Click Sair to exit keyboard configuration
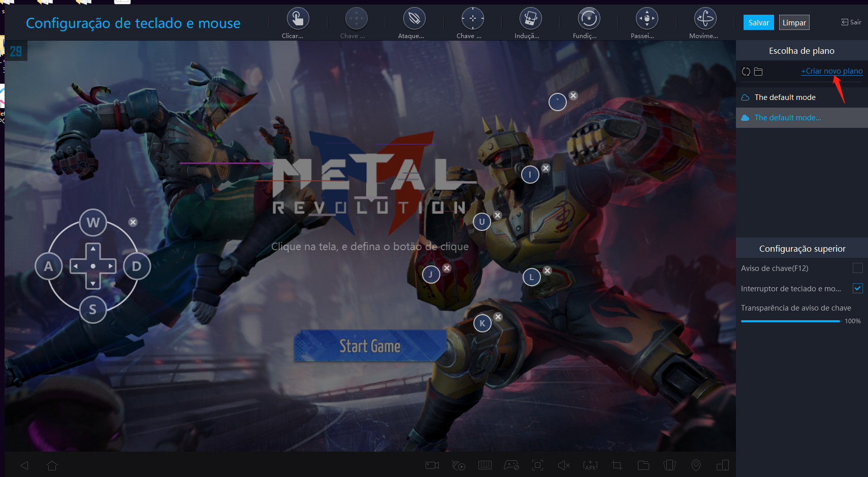Screen dimensions: 868x477 pos(851,22)
